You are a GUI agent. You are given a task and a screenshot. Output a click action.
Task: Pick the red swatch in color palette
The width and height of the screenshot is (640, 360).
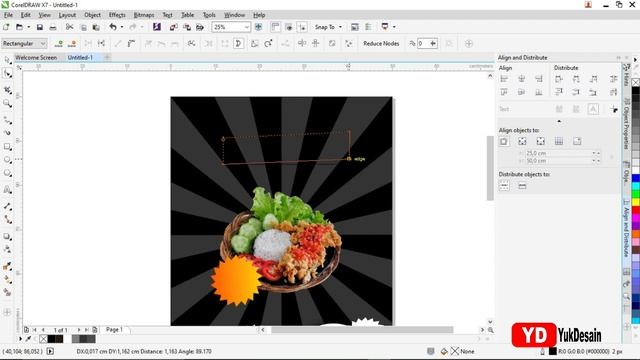click(x=636, y=210)
